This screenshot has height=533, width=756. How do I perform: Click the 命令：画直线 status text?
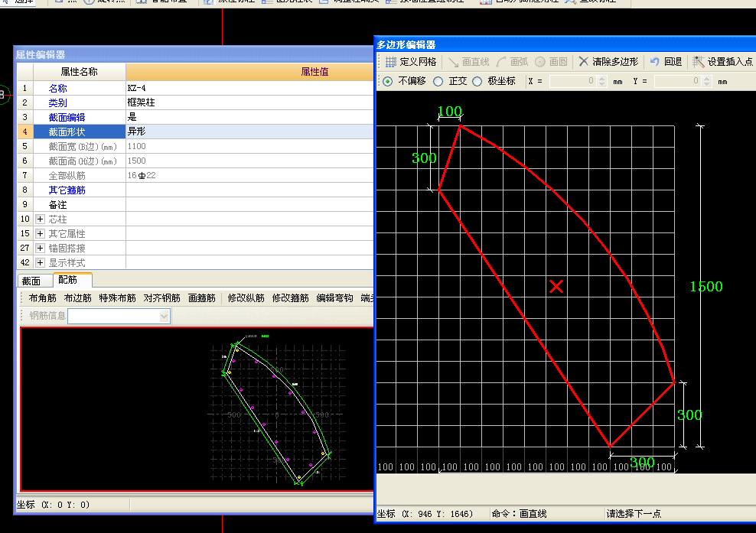[x=519, y=514]
